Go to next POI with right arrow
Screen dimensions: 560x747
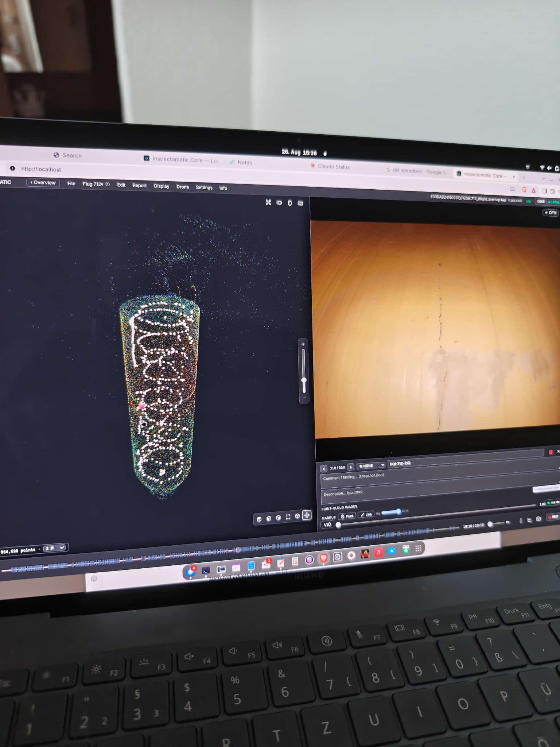351,467
